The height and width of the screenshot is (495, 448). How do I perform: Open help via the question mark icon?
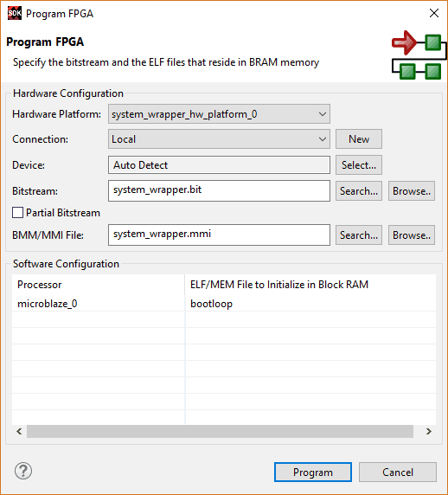[x=23, y=472]
